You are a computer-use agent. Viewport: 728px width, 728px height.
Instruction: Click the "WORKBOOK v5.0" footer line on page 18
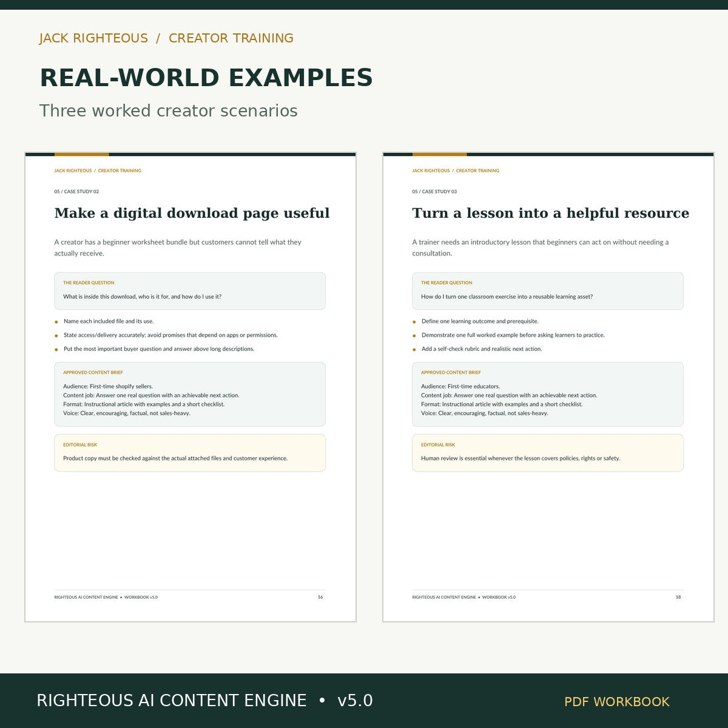464,597
